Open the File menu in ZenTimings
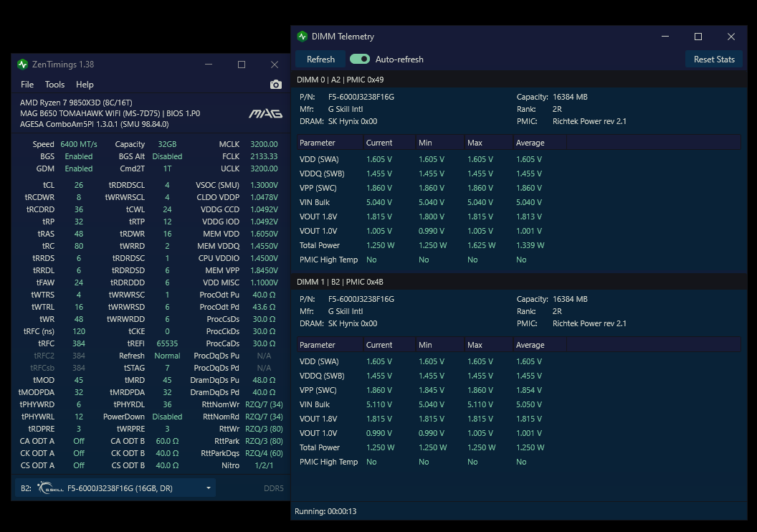This screenshot has height=532, width=757. [27, 85]
